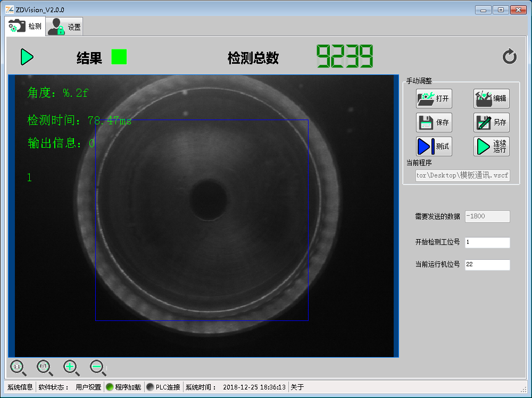Click the system time 2018-12-25 18:36:13
The width and height of the screenshot is (532, 398).
254,387
